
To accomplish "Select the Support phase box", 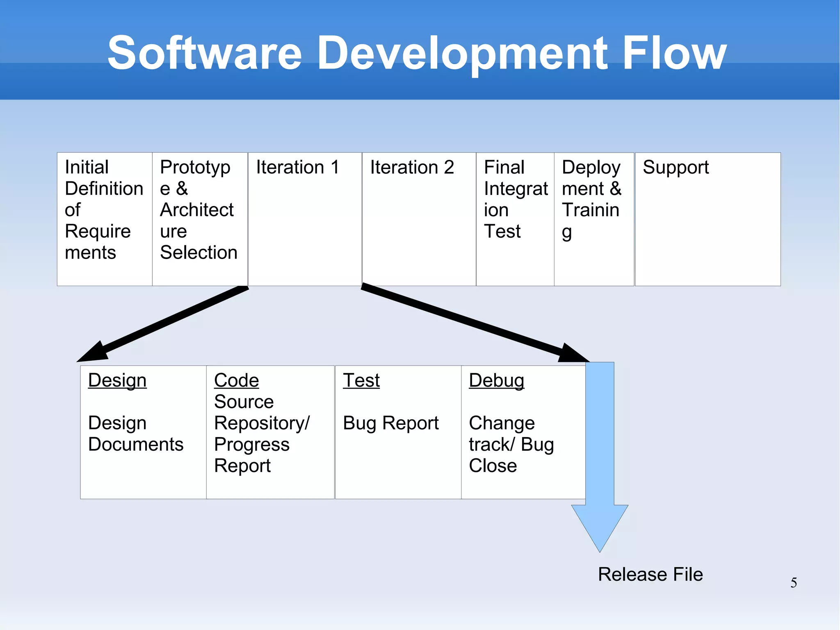I will click(708, 219).
